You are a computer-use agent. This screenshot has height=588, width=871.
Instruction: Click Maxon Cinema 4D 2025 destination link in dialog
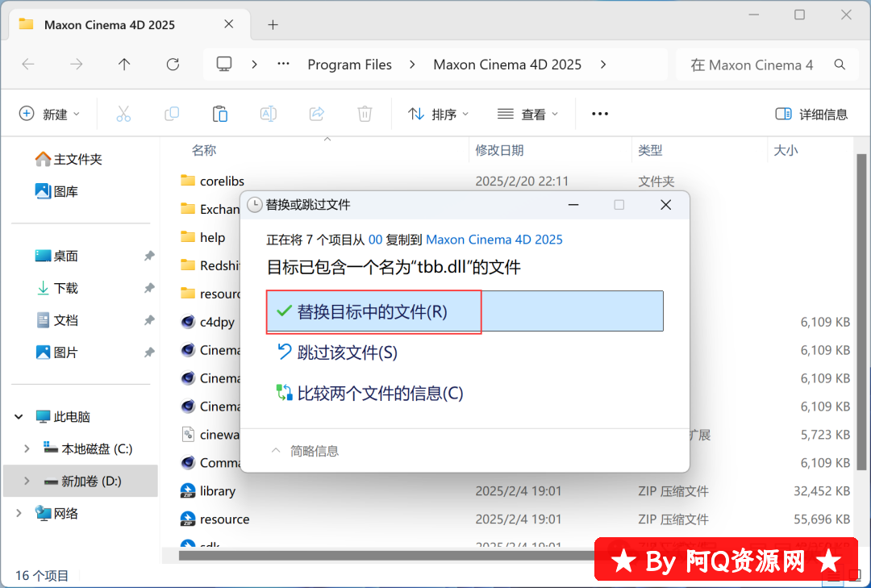(494, 240)
